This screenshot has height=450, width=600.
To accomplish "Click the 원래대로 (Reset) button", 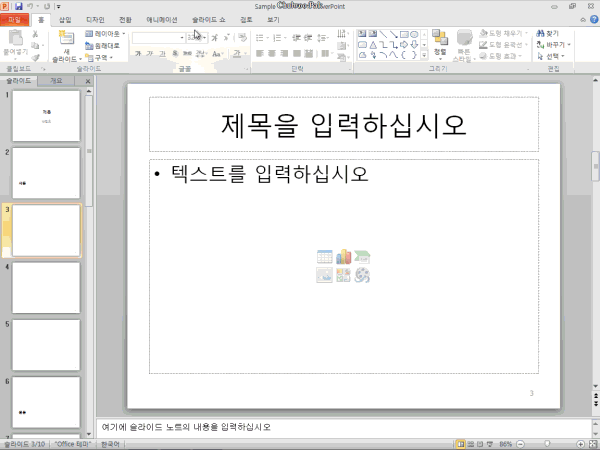I will tap(102, 46).
